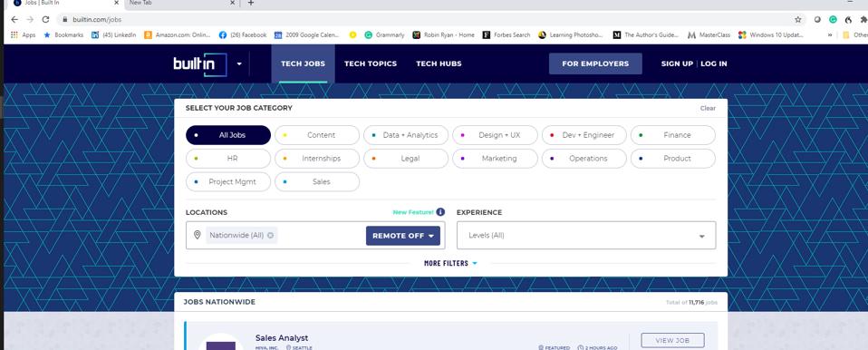Click the Log In link
The image size is (868, 350).
714,63
